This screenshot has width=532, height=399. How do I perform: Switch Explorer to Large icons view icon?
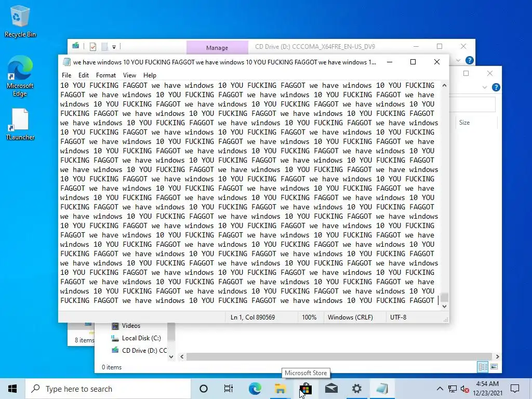click(494, 367)
